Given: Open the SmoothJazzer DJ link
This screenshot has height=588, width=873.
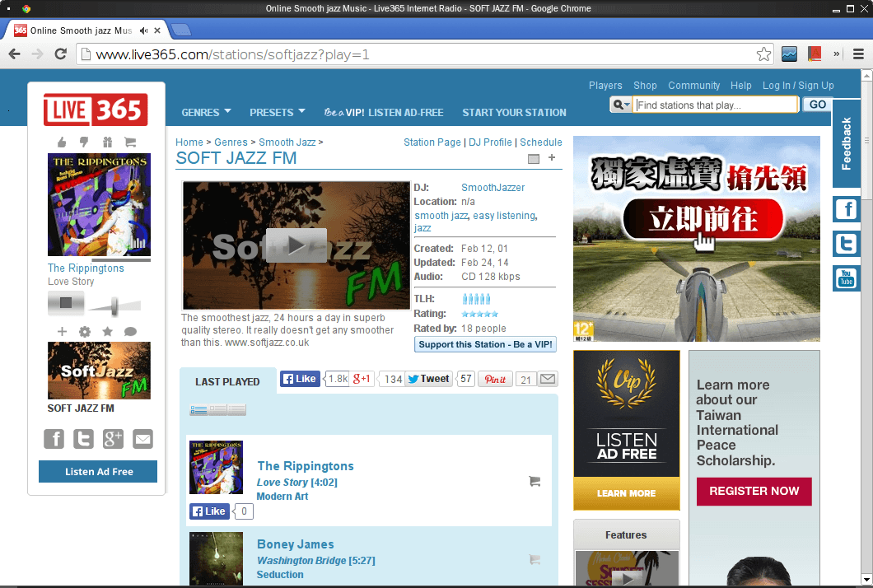Looking at the screenshot, I should pyautogui.click(x=493, y=188).
